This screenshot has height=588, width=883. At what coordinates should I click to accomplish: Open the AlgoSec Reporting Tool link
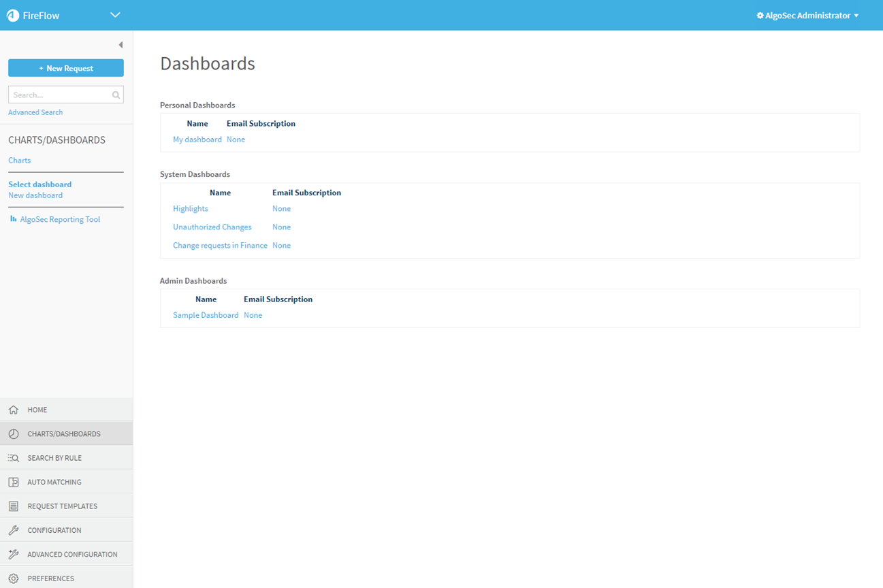[x=60, y=219]
